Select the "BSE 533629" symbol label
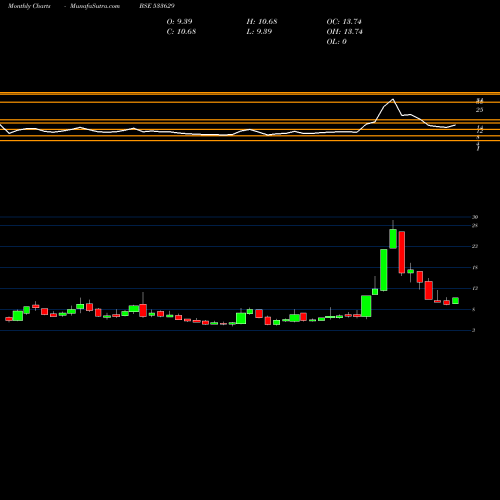Viewport: 500px width, 500px height. (157, 6)
